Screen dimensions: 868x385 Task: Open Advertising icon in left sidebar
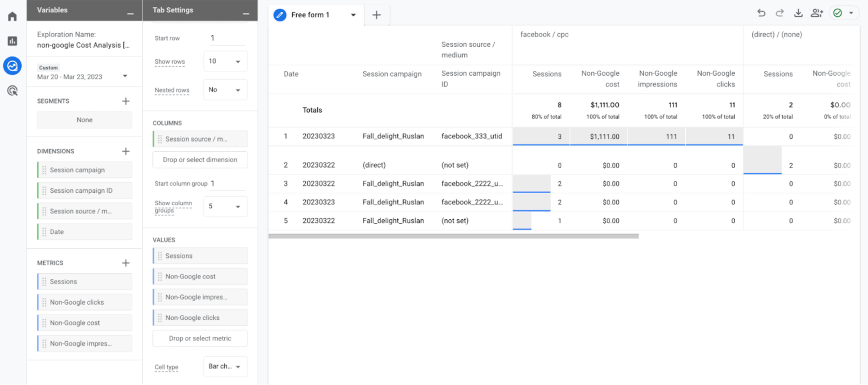13,91
